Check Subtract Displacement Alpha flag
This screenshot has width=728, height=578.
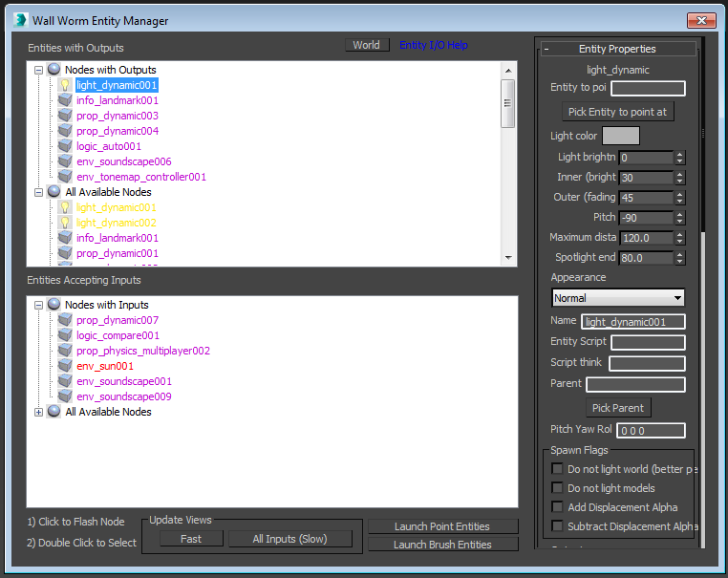click(x=557, y=525)
